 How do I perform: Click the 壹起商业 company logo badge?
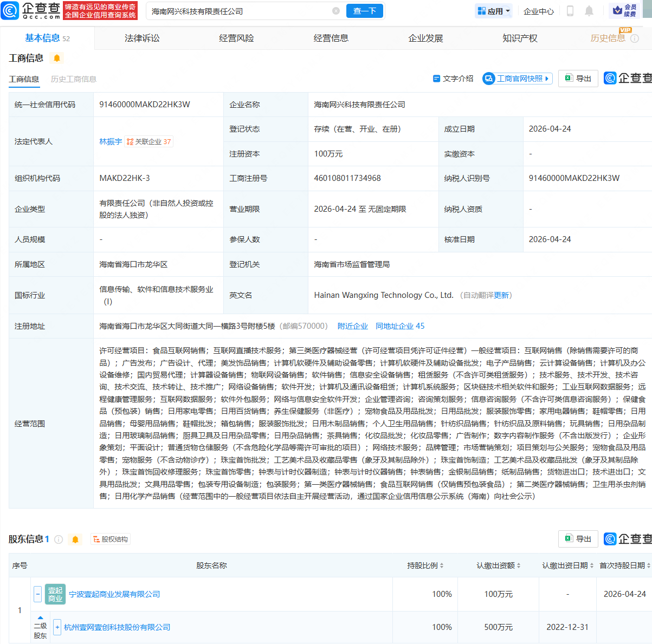pyautogui.click(x=55, y=594)
